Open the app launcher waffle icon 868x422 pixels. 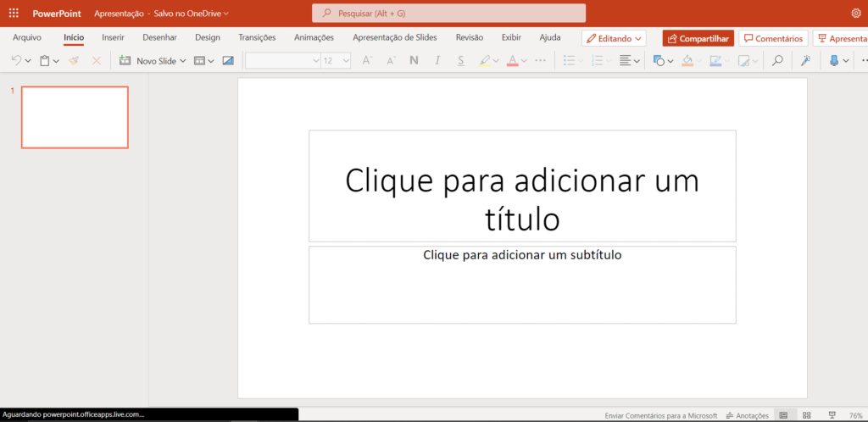tap(14, 14)
